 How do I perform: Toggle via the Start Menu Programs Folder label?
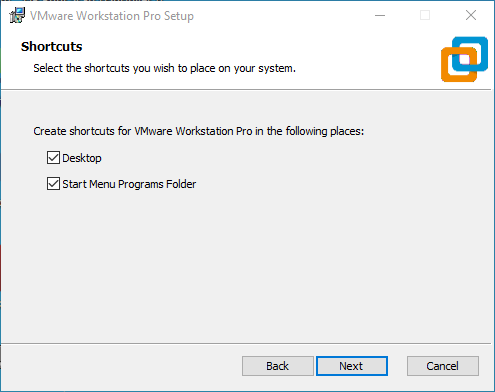(129, 184)
